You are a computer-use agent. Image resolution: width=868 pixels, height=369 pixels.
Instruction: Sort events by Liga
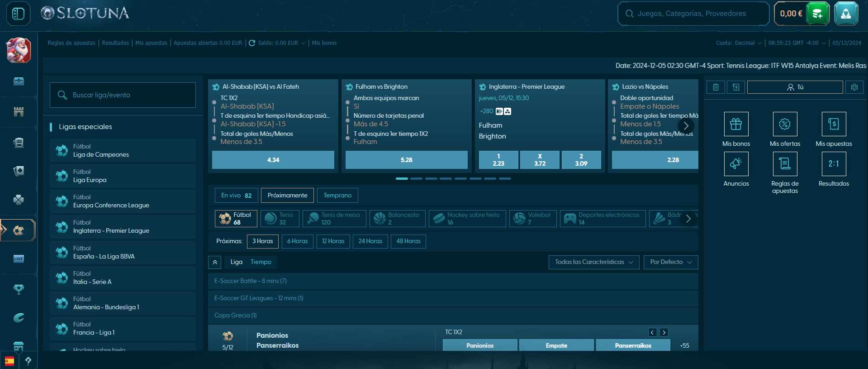[x=237, y=262]
